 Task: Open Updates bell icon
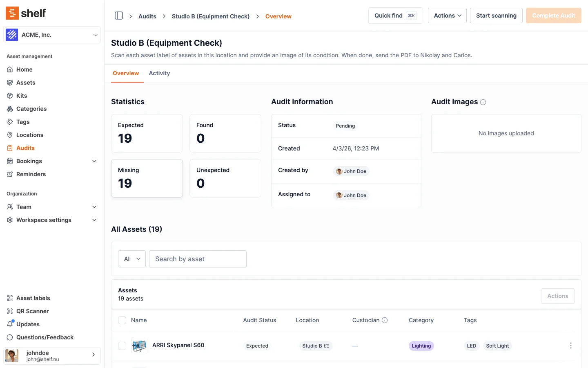[10, 324]
